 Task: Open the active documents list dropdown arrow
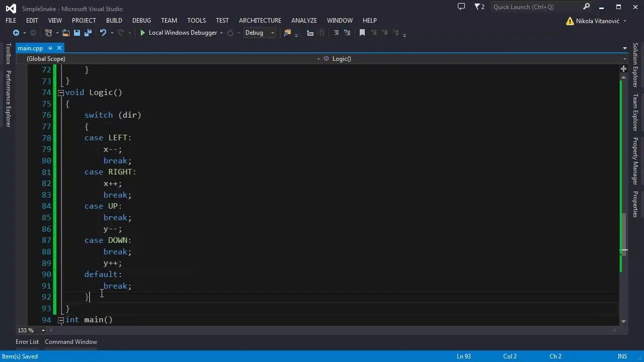(x=624, y=48)
